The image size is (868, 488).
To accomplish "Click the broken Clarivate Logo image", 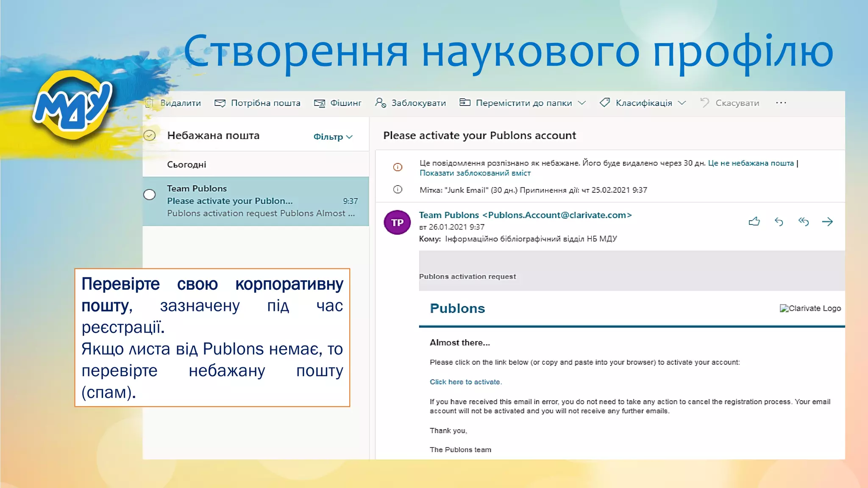I will tap(810, 308).
